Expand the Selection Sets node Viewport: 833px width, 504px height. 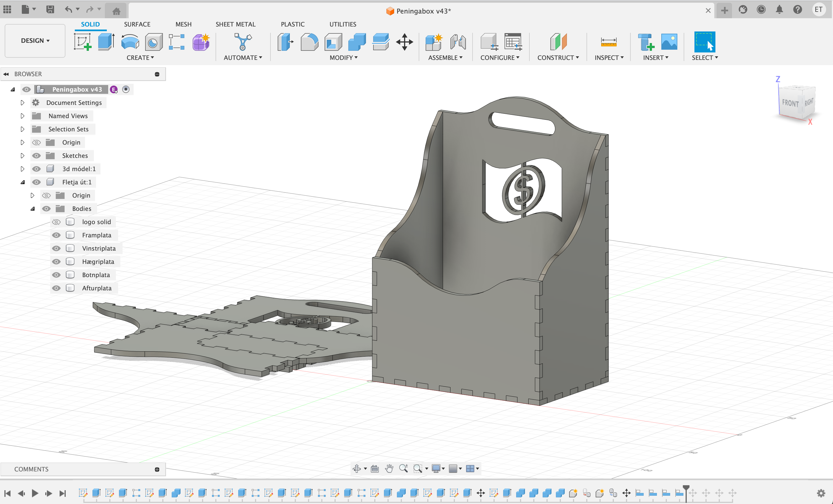click(22, 129)
